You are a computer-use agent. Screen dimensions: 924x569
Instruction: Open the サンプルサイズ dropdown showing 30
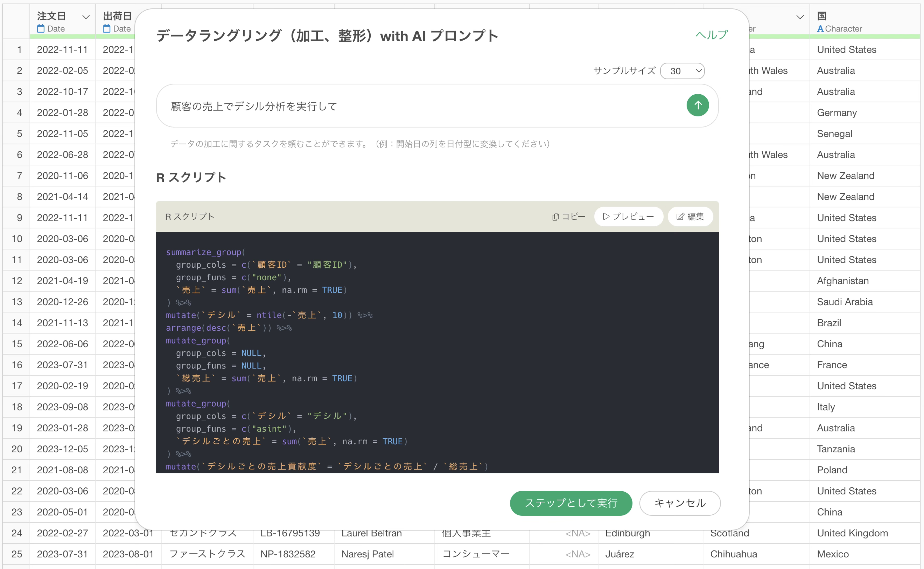[682, 71]
